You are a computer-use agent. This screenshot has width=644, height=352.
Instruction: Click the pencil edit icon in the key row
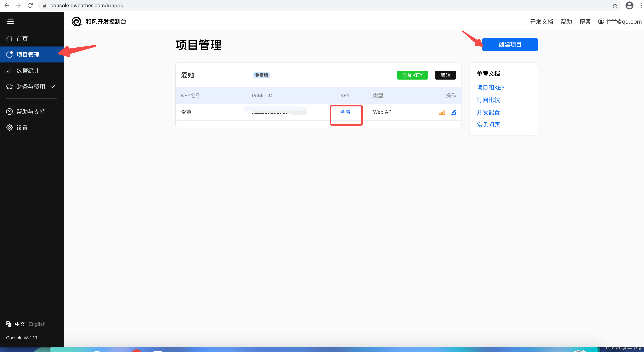tap(453, 112)
